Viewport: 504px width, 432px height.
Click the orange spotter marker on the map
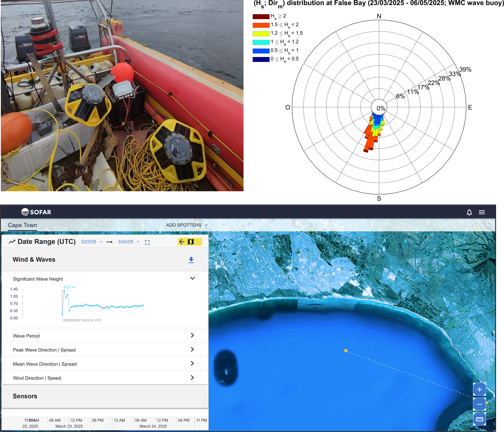pyautogui.click(x=345, y=350)
